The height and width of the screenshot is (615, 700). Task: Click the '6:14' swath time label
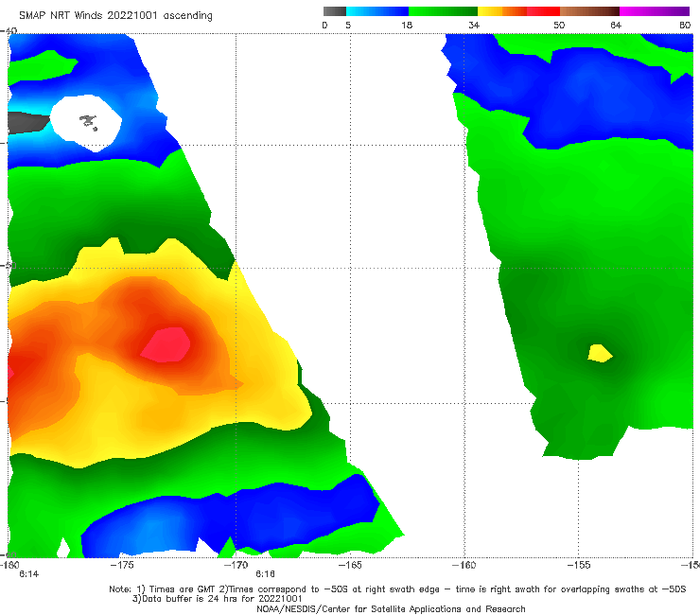(x=29, y=574)
